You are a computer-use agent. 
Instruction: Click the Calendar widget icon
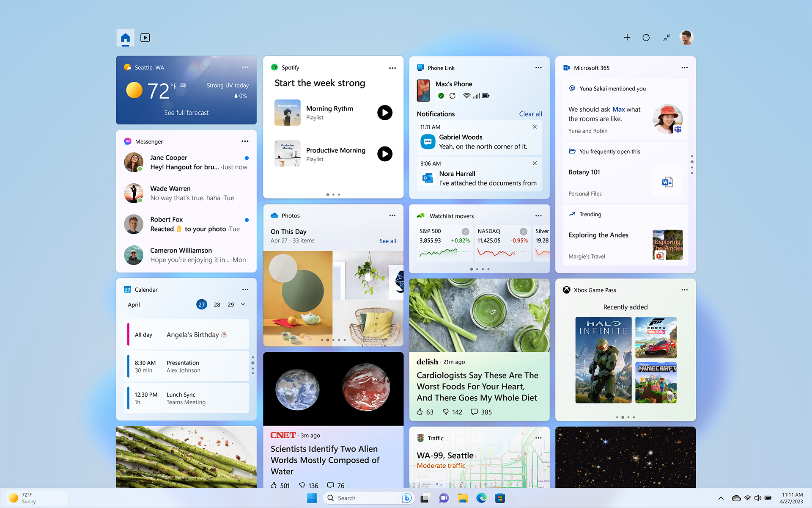click(126, 289)
